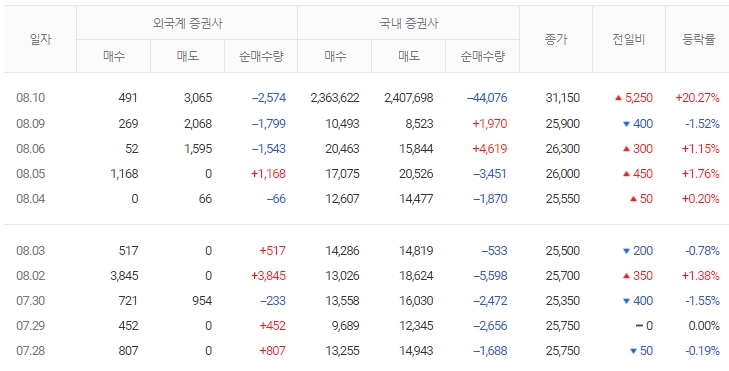Screen dimensions: 729x371
Task: Click the ▲ 5,250 change value
Action: [x=633, y=98]
